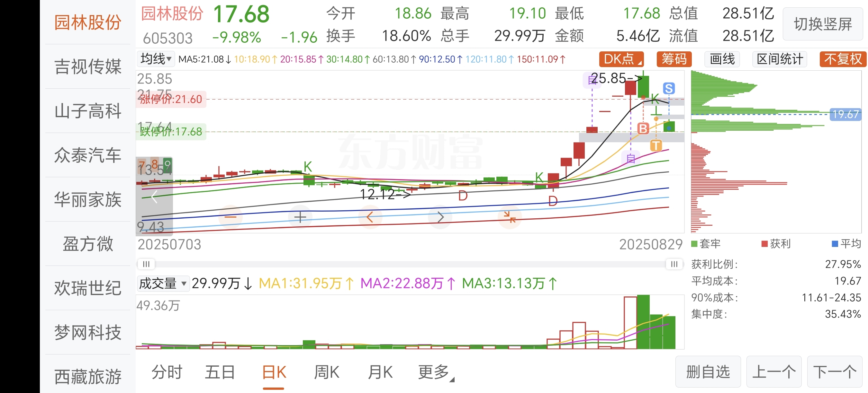Go to the next stock with 下一个
This screenshot has height=393, width=868.
(835, 372)
